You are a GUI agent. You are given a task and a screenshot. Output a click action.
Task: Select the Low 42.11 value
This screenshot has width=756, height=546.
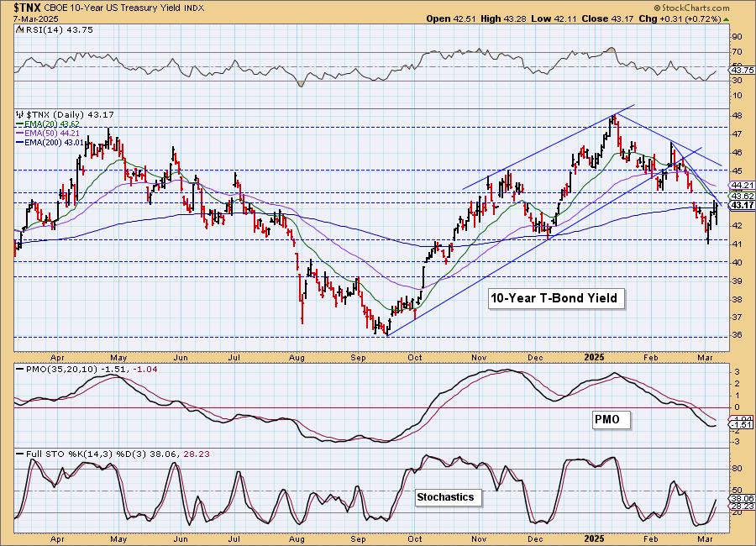(x=554, y=18)
